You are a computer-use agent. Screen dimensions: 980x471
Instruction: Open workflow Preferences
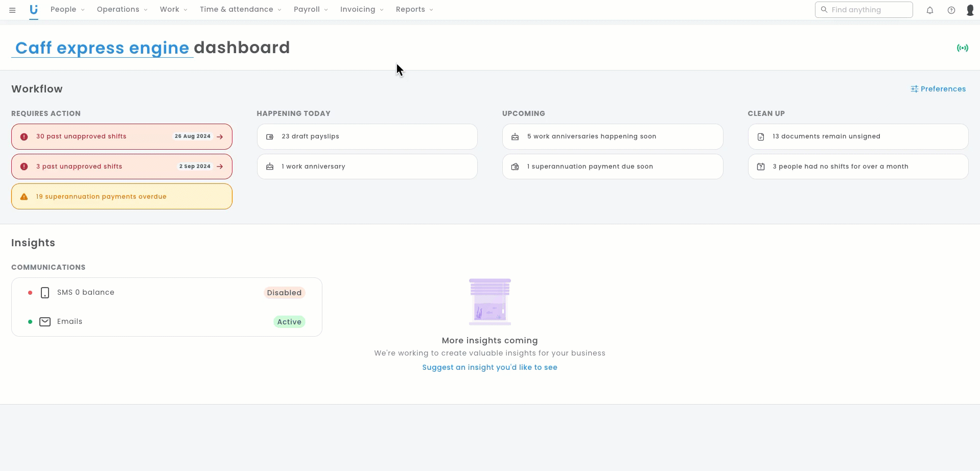pos(938,89)
